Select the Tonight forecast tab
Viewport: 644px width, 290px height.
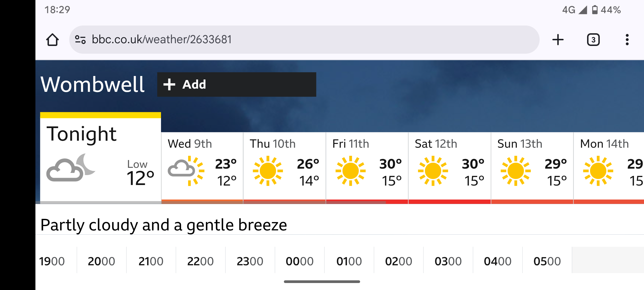(101, 158)
